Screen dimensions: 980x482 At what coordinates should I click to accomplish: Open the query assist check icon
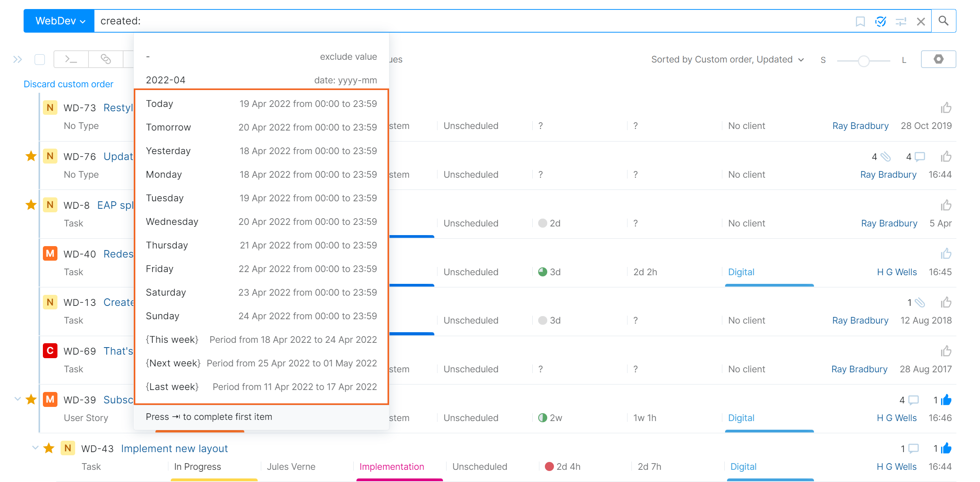coord(880,21)
